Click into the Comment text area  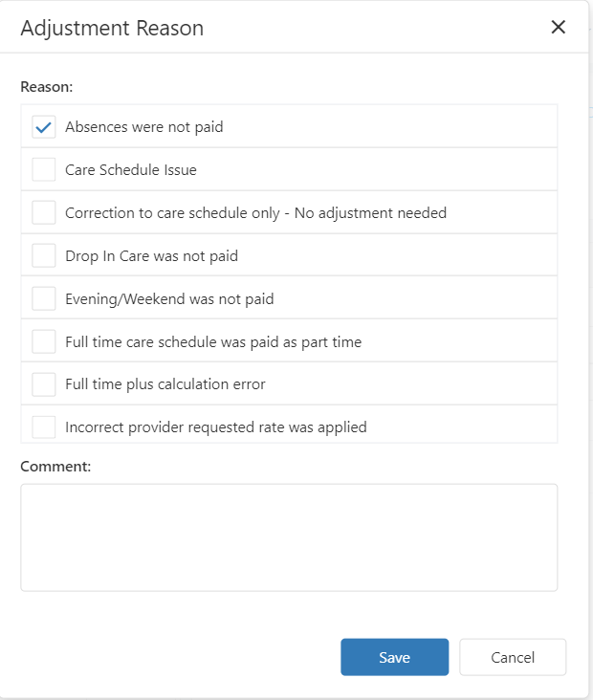tap(289, 537)
